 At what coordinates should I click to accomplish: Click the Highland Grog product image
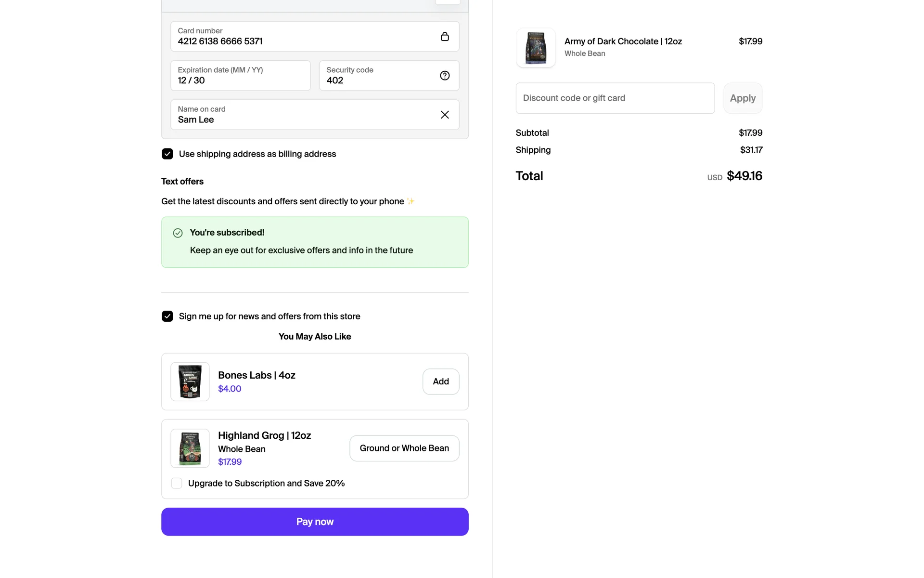tap(190, 448)
